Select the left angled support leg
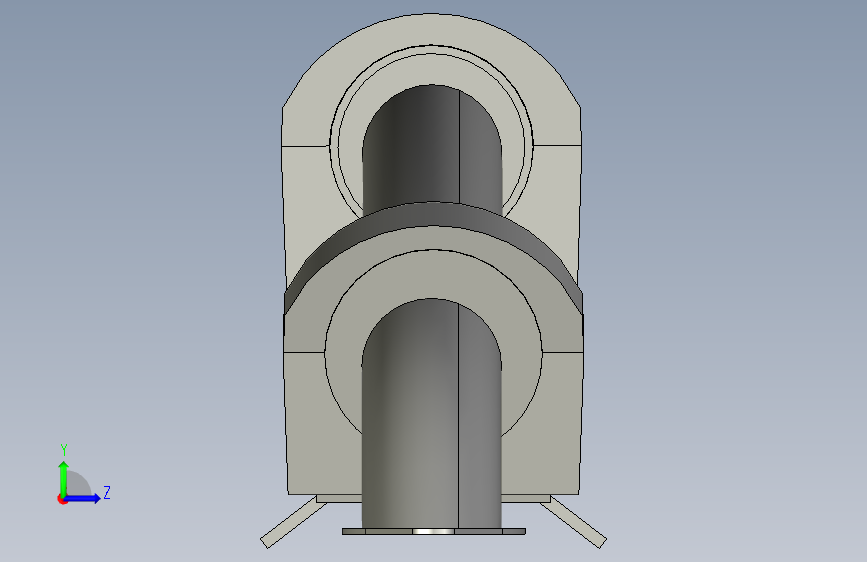This screenshot has width=867, height=562. (x=293, y=522)
